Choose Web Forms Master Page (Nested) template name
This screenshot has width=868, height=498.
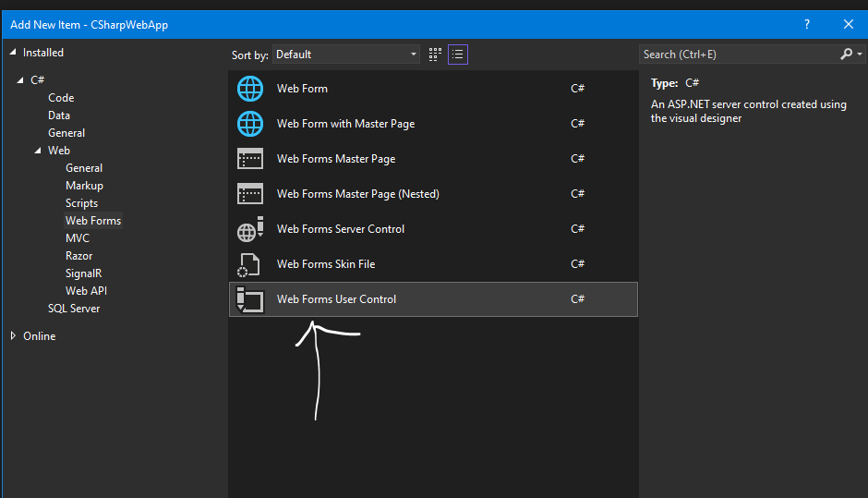(358, 194)
